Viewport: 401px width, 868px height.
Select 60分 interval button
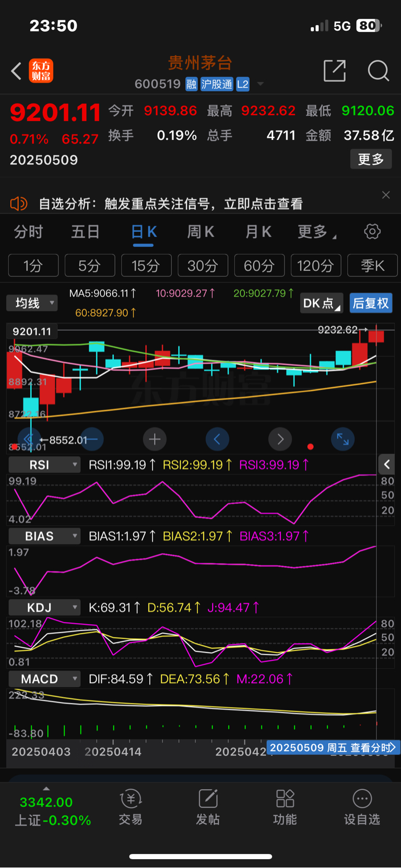[x=260, y=265]
